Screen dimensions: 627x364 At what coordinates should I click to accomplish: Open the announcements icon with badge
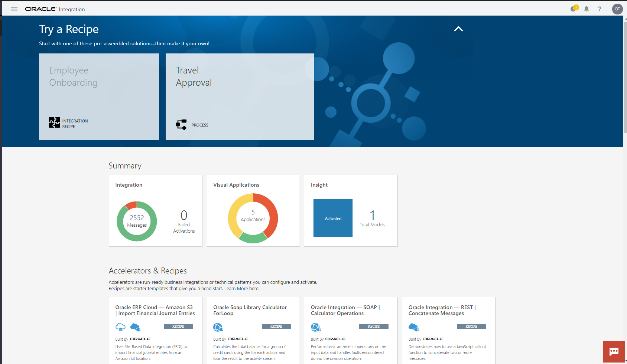pos(574,9)
